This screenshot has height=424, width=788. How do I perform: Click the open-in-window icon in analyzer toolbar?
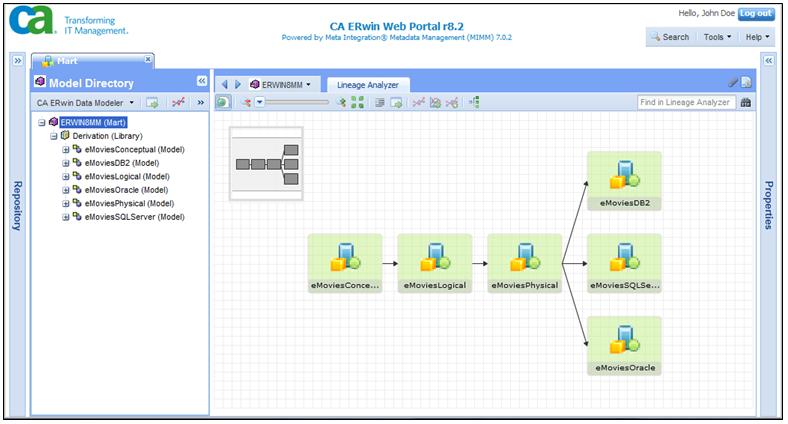[397, 102]
